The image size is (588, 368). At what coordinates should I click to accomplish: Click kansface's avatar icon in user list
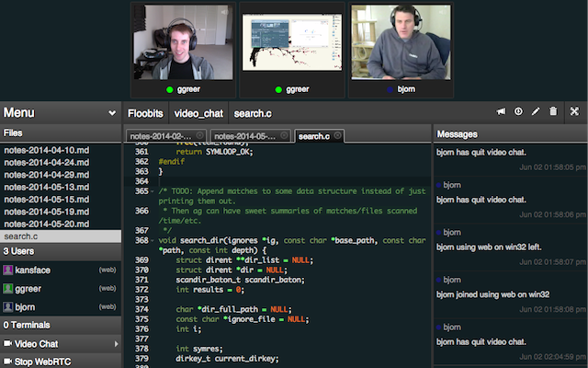[8, 270]
